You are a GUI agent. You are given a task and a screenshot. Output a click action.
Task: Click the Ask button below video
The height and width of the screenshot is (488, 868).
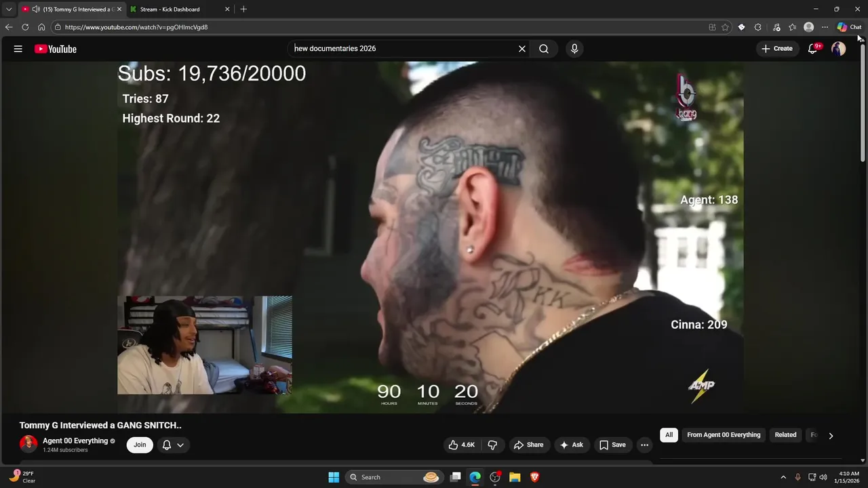pos(571,445)
